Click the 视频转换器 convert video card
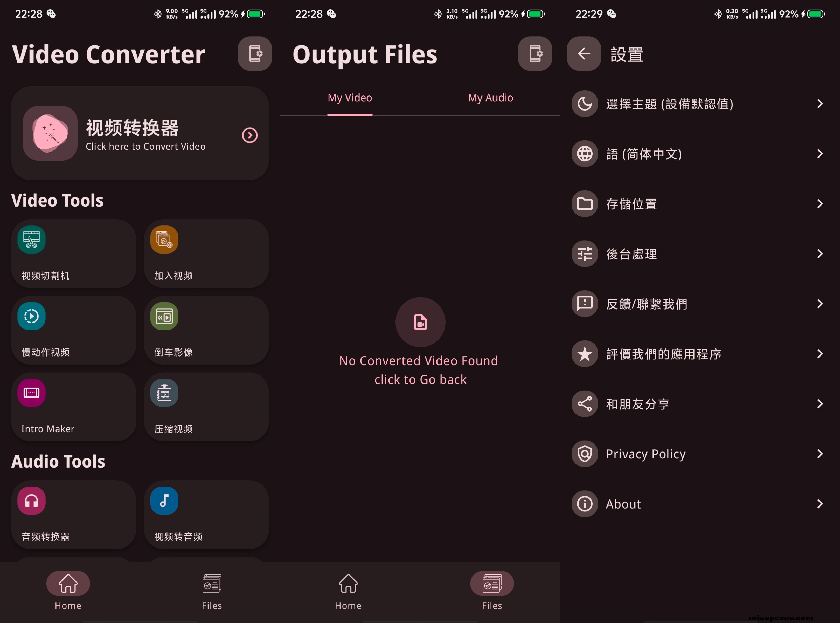 click(x=140, y=133)
